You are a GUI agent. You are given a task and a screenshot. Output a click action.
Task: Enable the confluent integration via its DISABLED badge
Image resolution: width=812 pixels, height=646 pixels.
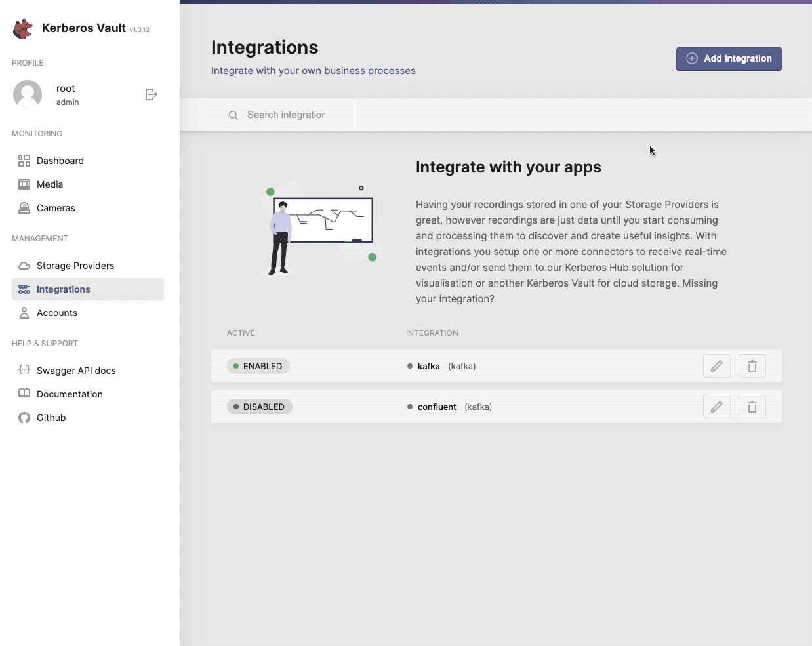(259, 407)
